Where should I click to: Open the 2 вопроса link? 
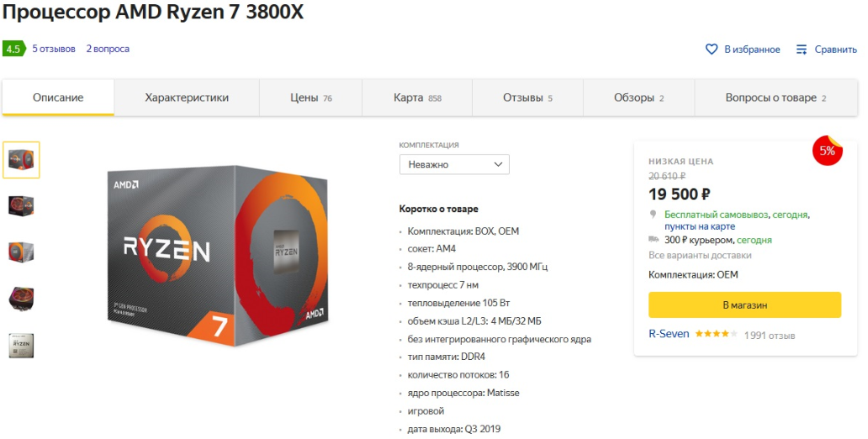pyautogui.click(x=108, y=49)
